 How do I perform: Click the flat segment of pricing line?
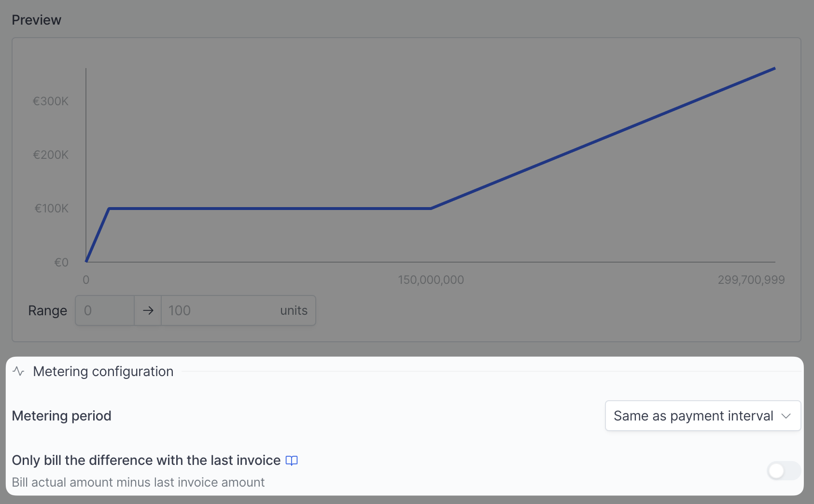click(x=270, y=209)
